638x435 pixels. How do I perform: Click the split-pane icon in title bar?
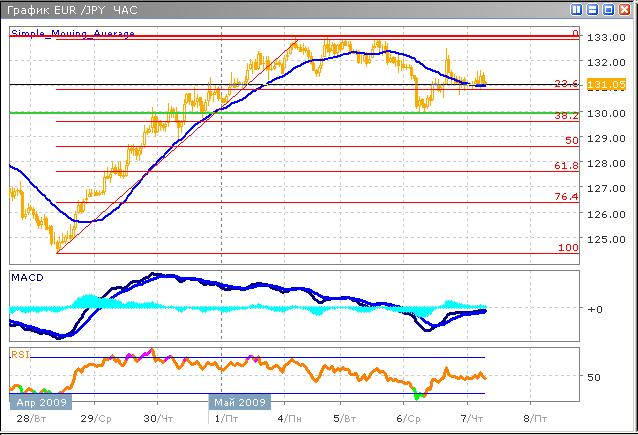coord(577,9)
